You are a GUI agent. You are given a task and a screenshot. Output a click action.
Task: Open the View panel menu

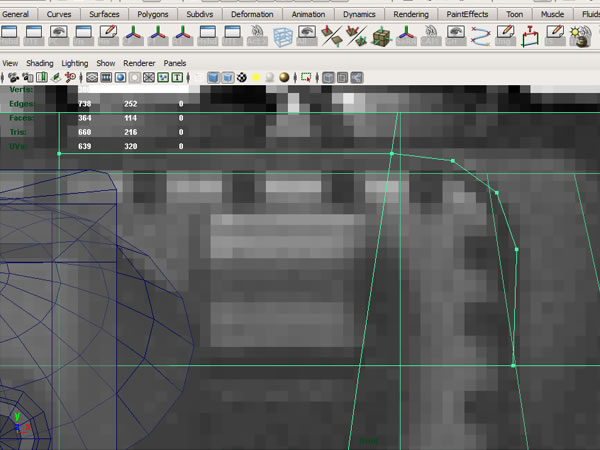click(10, 62)
